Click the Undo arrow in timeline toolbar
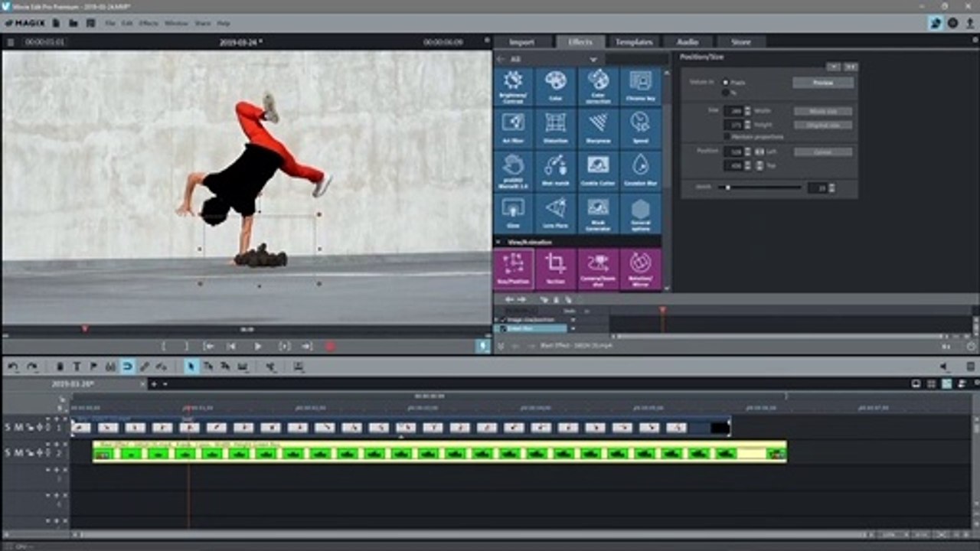Viewport: 980px width, 551px height. pyautogui.click(x=13, y=367)
